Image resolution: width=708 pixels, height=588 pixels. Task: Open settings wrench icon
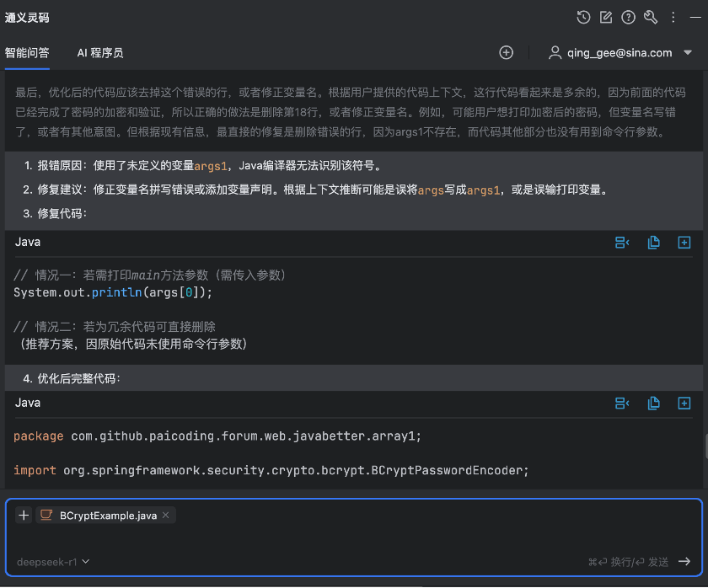point(650,18)
